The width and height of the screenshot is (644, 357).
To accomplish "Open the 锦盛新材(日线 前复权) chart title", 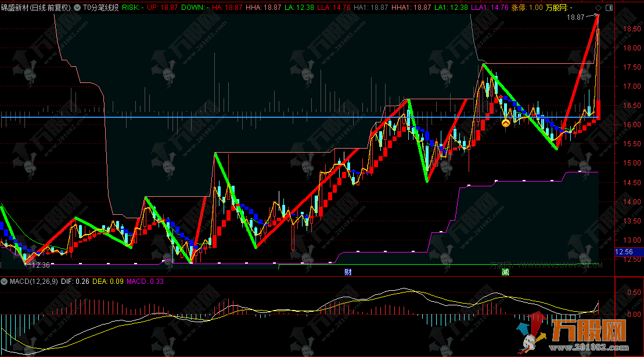I will (x=36, y=8).
